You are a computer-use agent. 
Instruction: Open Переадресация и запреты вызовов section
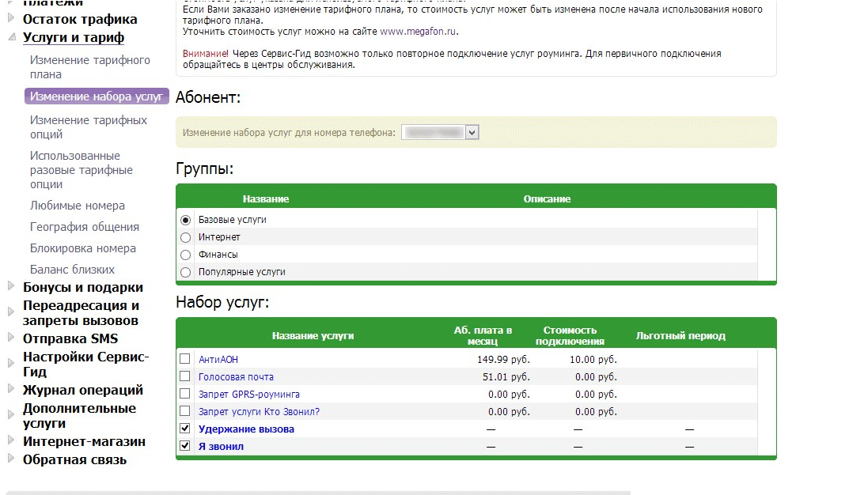pyautogui.click(x=81, y=313)
